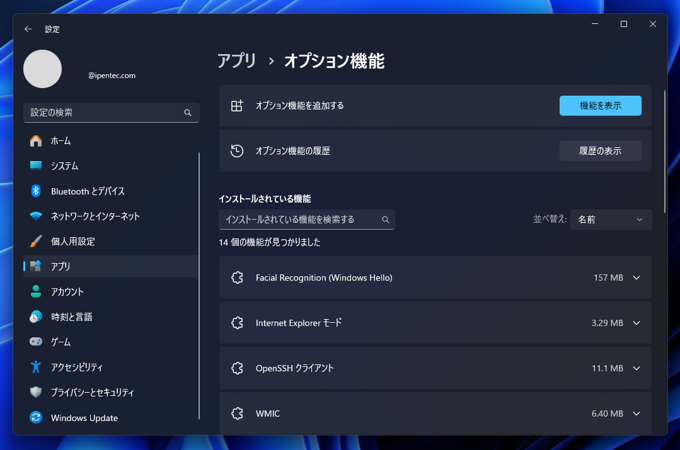Minimize the 設定 window
680x450 pixels.
tap(595, 24)
